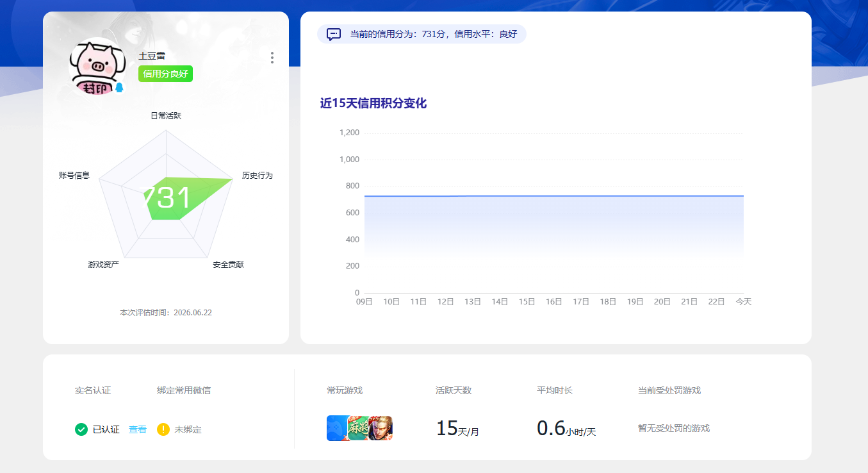
Task: Click the 活跃天数 label
Action: click(x=454, y=390)
